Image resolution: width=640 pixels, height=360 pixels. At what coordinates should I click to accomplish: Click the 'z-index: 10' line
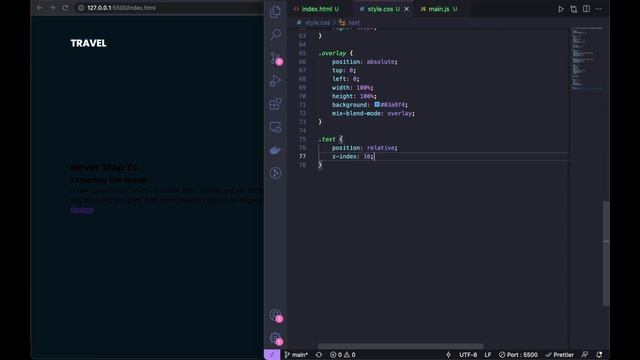[352, 156]
